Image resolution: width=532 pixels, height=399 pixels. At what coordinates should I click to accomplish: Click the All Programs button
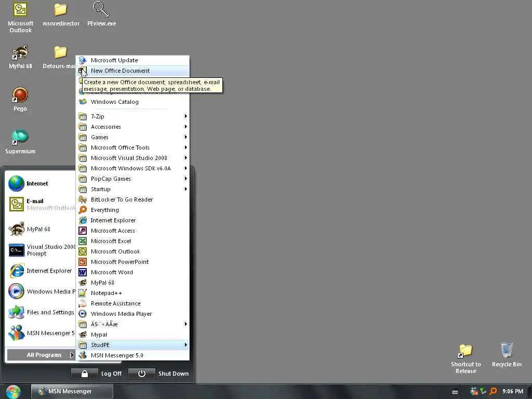click(41, 355)
